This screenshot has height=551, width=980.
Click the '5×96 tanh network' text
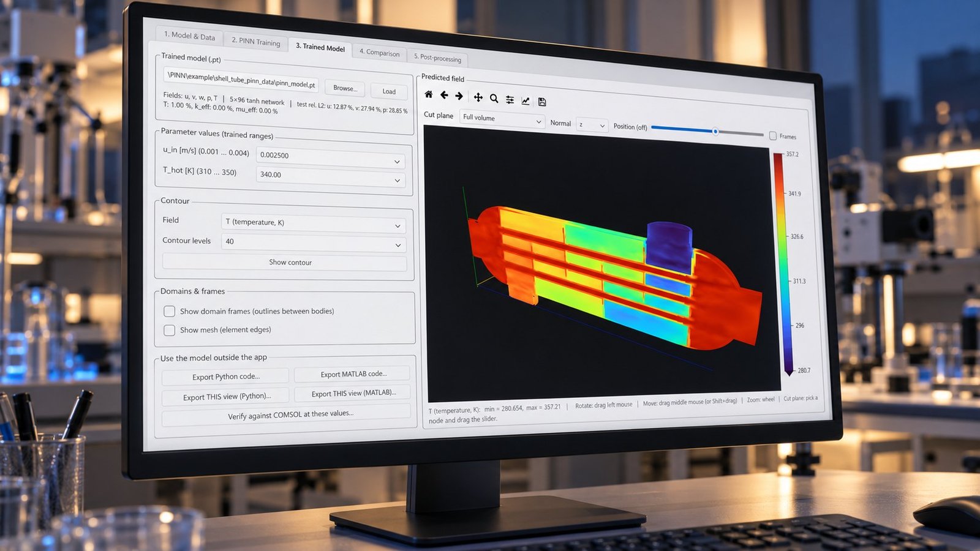click(257, 101)
